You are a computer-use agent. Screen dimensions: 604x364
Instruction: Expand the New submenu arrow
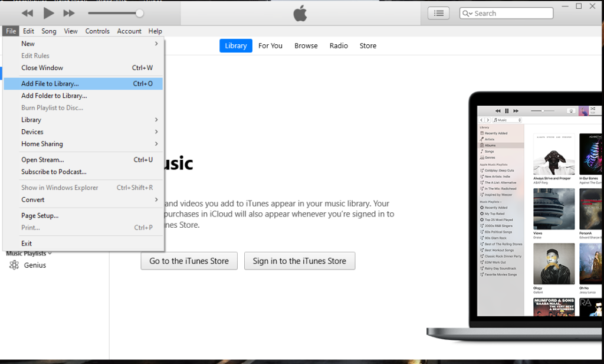pos(156,44)
